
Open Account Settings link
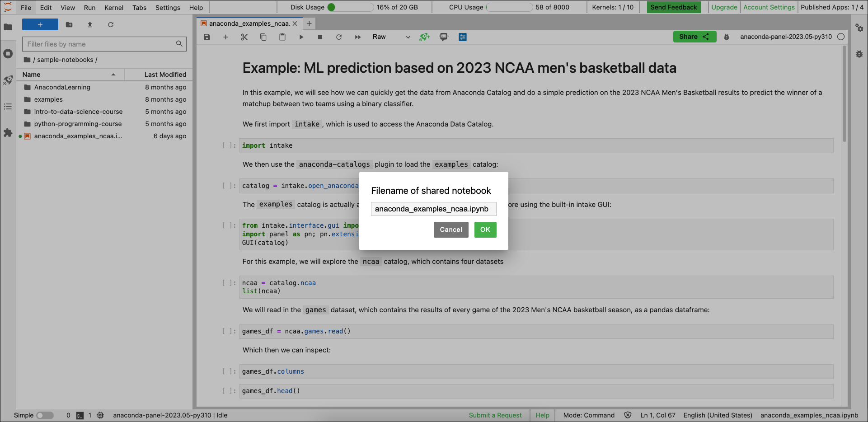(769, 7)
